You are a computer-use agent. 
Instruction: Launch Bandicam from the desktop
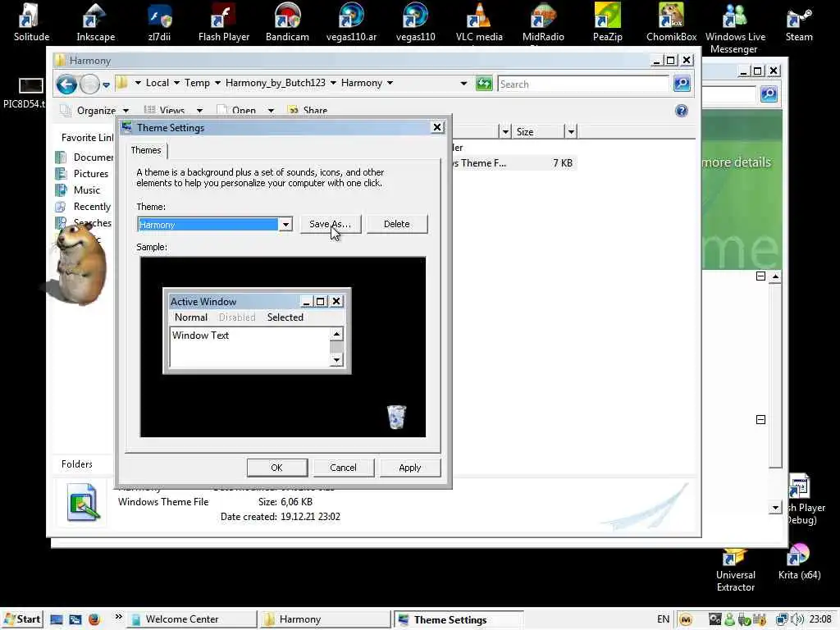pos(287,22)
